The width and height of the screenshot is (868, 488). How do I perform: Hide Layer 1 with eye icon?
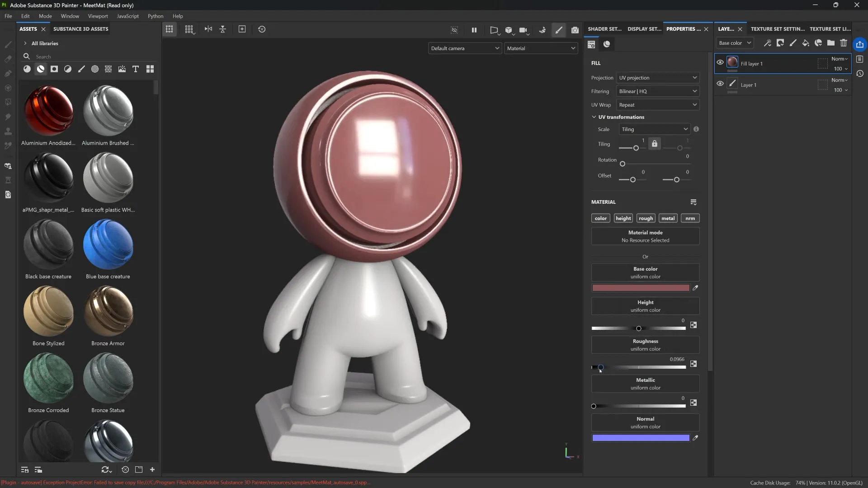[720, 84]
